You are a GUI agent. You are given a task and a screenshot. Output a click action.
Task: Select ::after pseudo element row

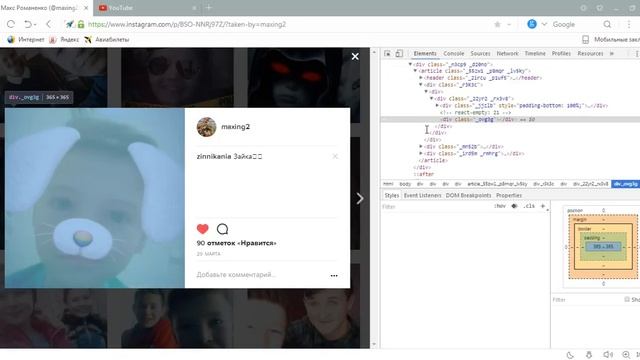tap(424, 174)
